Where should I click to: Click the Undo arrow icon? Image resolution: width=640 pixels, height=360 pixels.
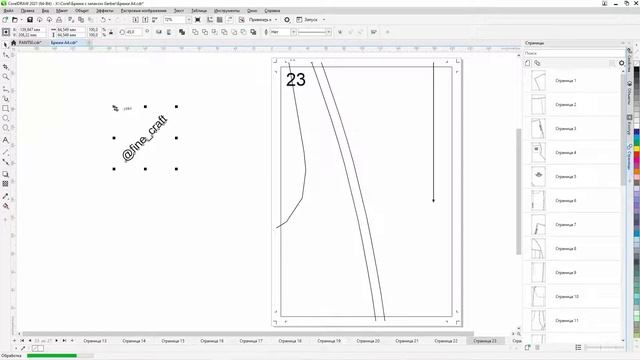point(103,20)
